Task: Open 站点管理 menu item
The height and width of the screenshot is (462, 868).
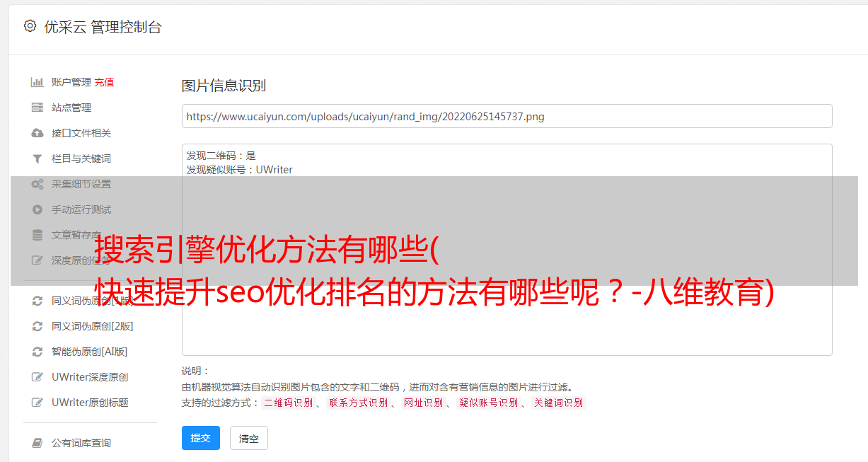Action: click(x=71, y=108)
